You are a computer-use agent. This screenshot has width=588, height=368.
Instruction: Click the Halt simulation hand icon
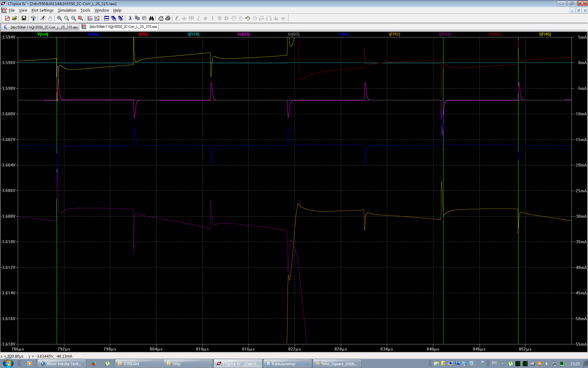click(50, 18)
